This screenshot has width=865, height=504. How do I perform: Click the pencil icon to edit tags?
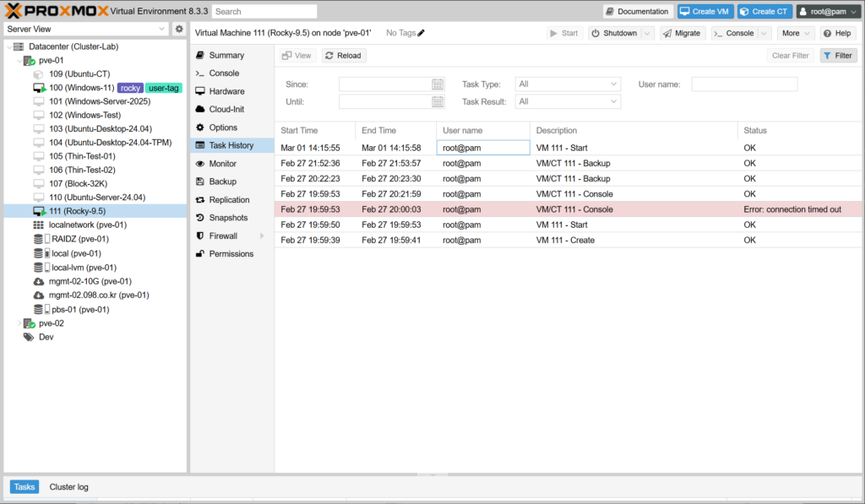[x=422, y=33]
